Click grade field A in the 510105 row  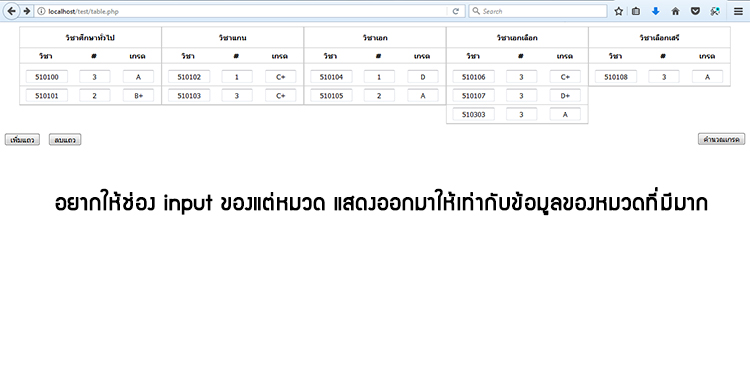click(423, 96)
